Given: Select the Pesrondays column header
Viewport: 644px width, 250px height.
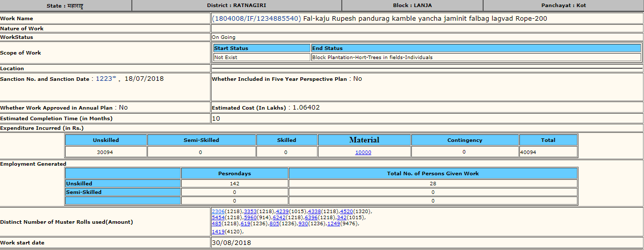Looking at the screenshot, I should click(x=235, y=173).
